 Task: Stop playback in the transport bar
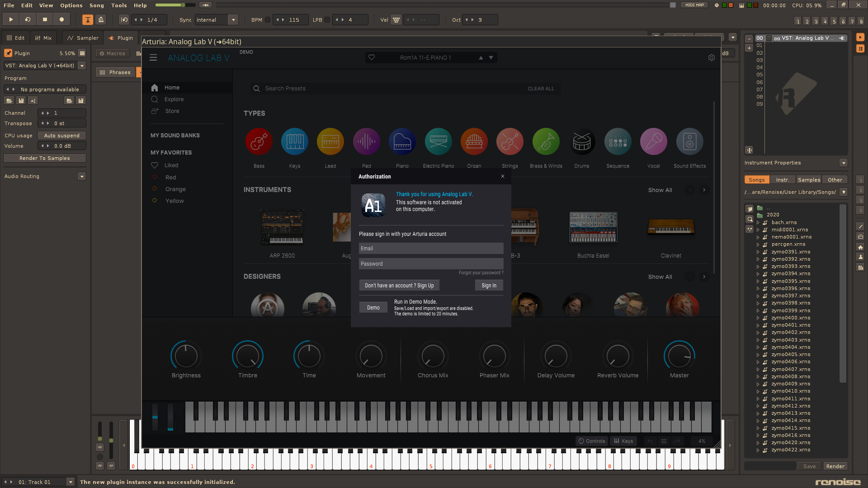click(45, 19)
